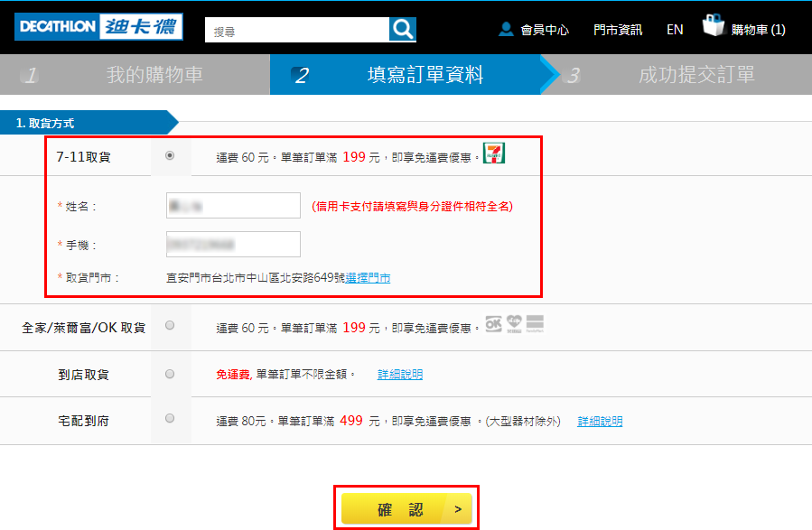812x530 pixels.
Task: Click the store address 直安門市台北市中山區北安路649號
Action: click(x=256, y=278)
